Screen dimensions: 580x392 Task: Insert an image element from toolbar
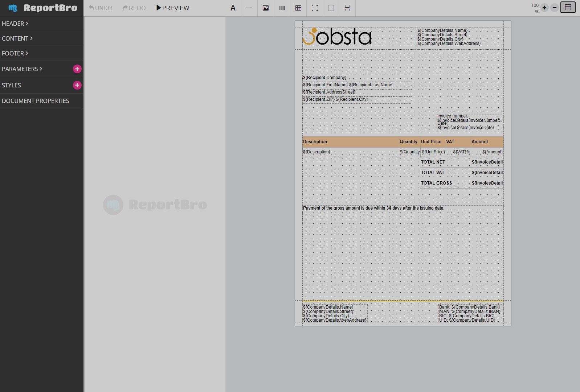click(266, 8)
